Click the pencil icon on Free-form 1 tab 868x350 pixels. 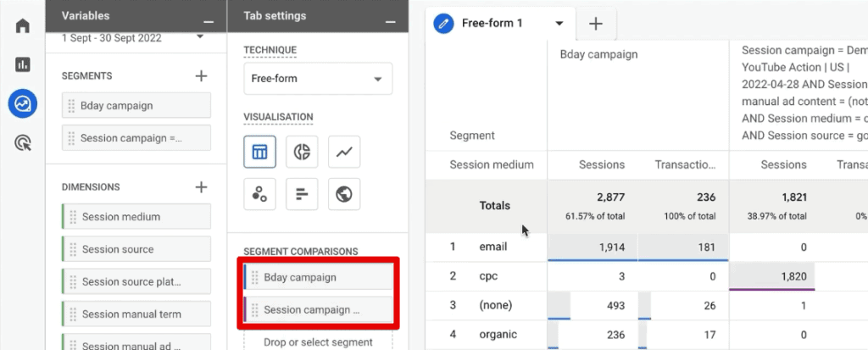point(444,23)
